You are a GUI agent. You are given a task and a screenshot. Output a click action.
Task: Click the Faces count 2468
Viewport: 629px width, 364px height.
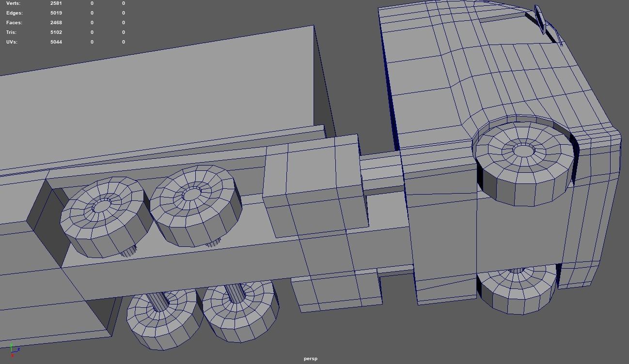click(x=56, y=23)
